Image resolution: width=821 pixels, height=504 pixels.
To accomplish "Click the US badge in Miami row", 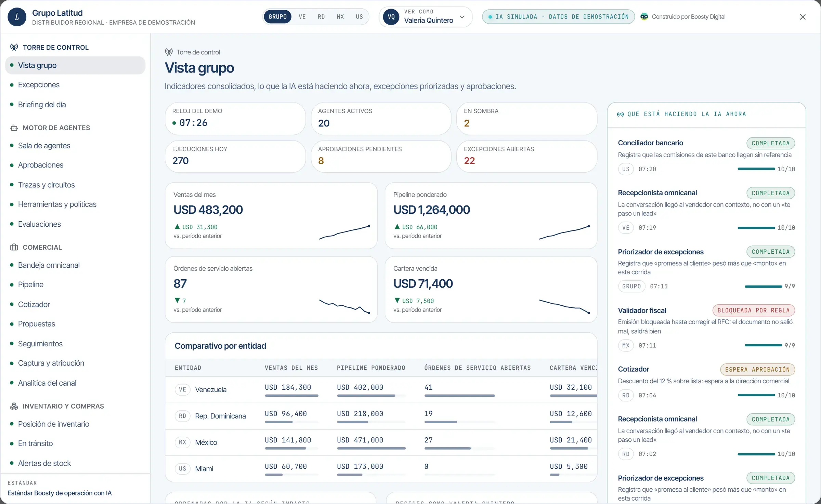I will 182,469.
